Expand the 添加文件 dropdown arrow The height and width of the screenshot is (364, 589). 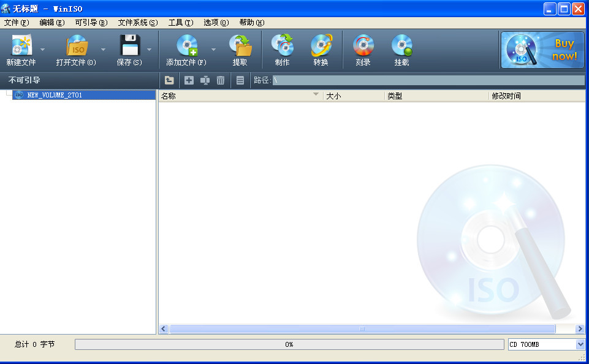213,49
